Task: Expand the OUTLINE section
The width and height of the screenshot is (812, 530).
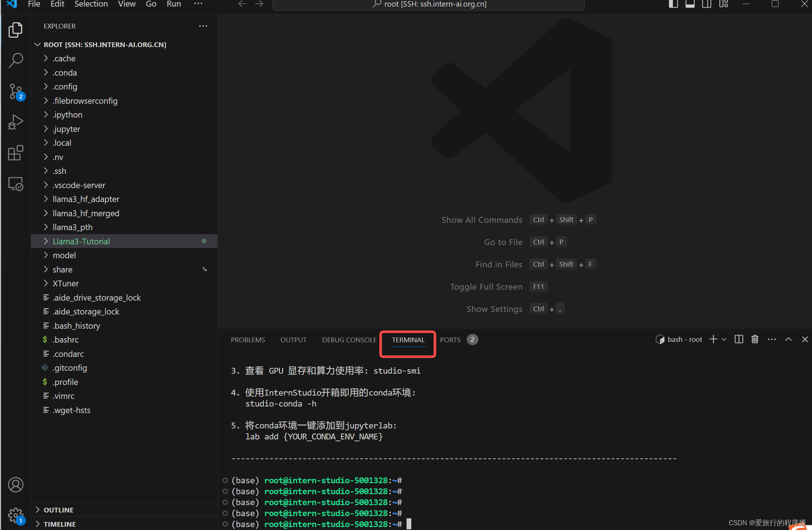Action: click(124, 510)
